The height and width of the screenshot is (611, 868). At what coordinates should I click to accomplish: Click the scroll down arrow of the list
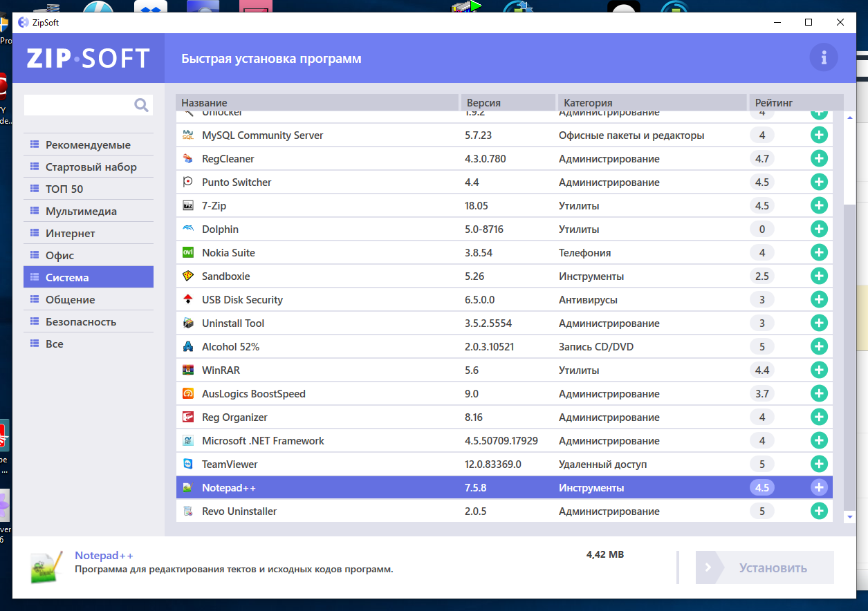point(850,516)
